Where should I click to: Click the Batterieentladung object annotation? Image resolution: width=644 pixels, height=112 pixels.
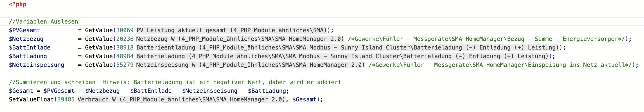(x=347, y=48)
